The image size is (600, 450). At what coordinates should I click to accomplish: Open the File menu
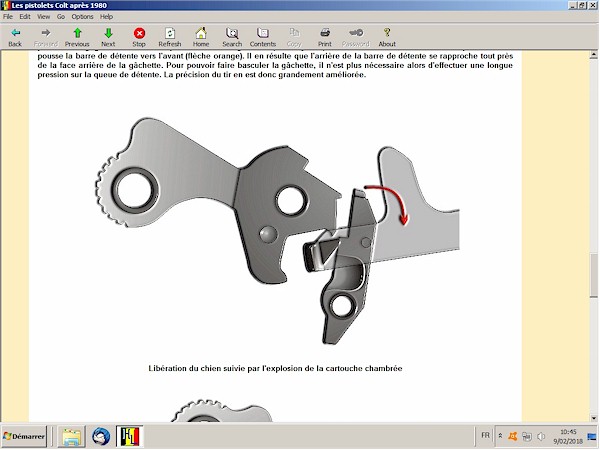[10, 17]
